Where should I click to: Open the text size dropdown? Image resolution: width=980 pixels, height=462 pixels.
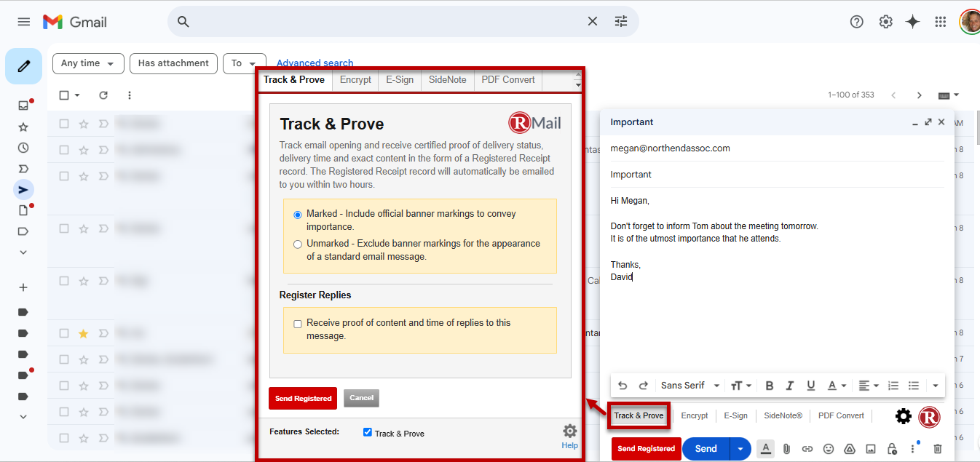tap(740, 386)
